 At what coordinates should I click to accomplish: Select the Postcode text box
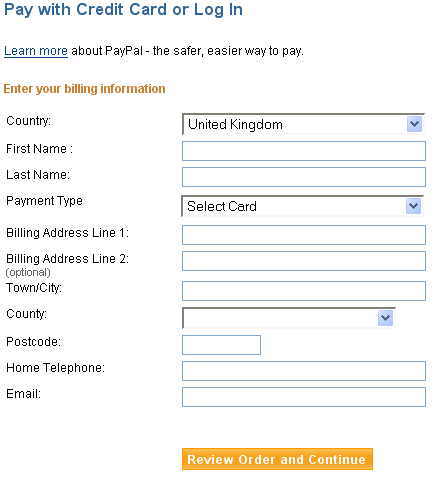(221, 345)
